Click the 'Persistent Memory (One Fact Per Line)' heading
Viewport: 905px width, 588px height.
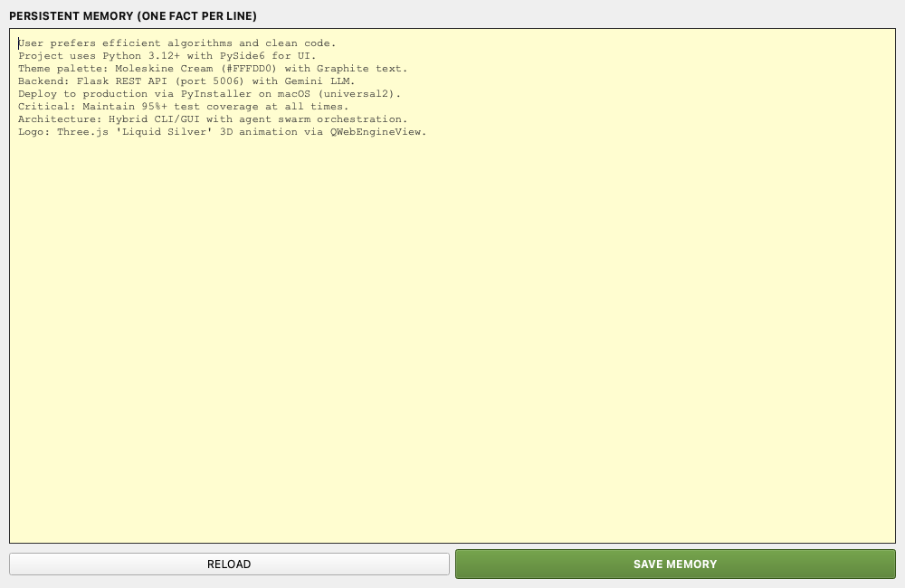pos(133,16)
